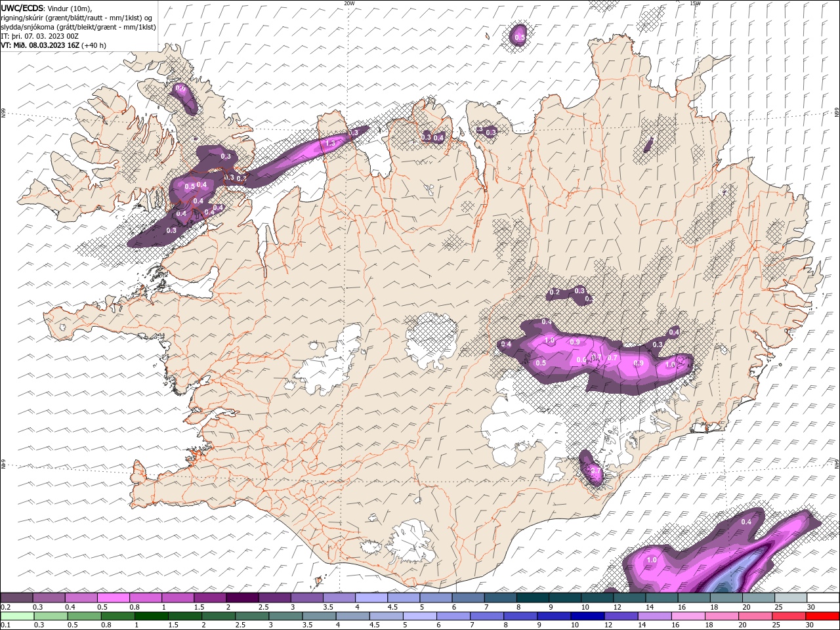
Task: Click the '0.5' value in the offshore blob north of Iceland
Action: (519, 38)
